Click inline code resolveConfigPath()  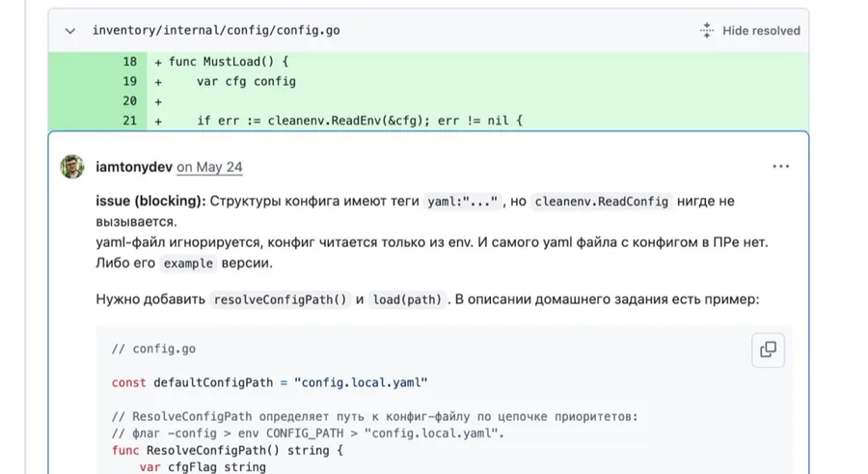(280, 300)
